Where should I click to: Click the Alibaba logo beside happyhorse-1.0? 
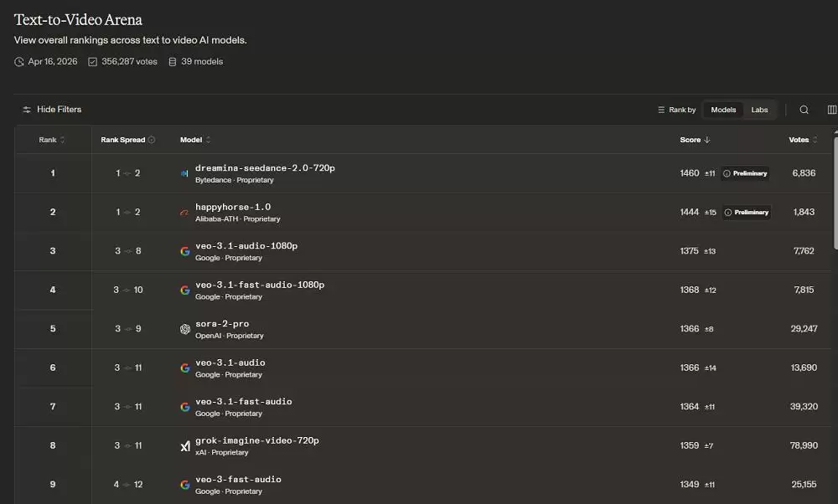click(x=184, y=213)
